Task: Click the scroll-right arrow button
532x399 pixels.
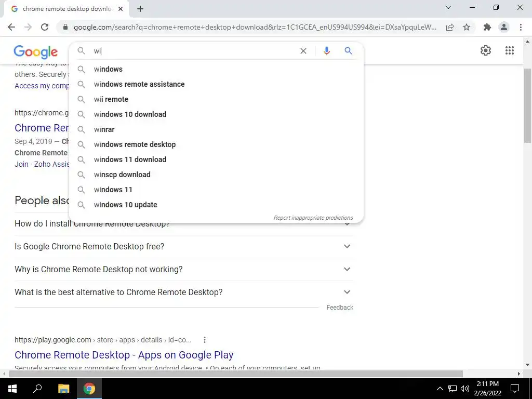Action: [x=519, y=374]
